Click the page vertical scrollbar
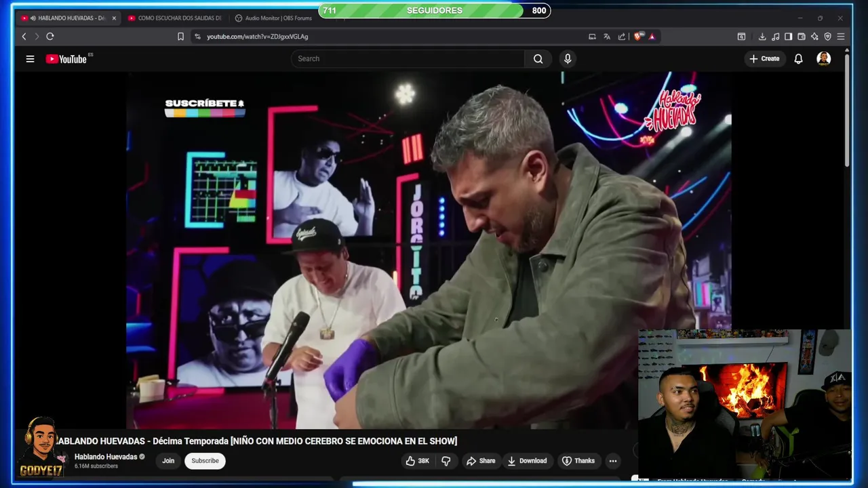Viewport: 868px width, 488px height. tap(847, 112)
